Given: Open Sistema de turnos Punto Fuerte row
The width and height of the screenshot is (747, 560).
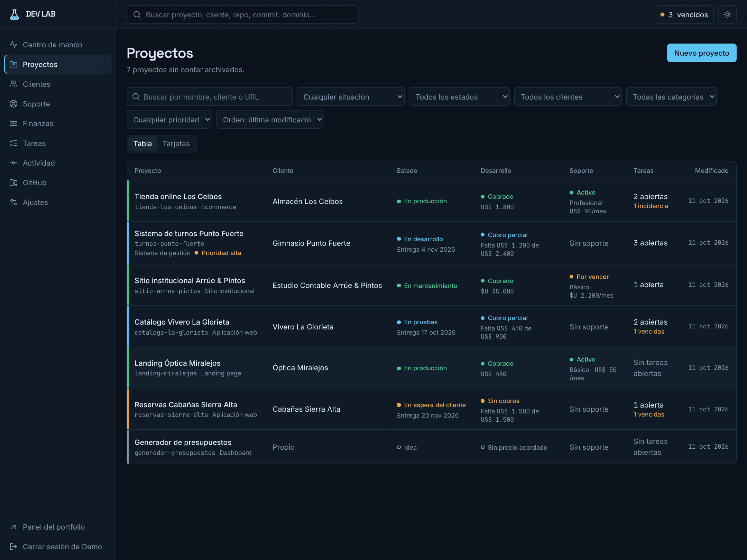Looking at the screenshot, I should [x=432, y=243].
